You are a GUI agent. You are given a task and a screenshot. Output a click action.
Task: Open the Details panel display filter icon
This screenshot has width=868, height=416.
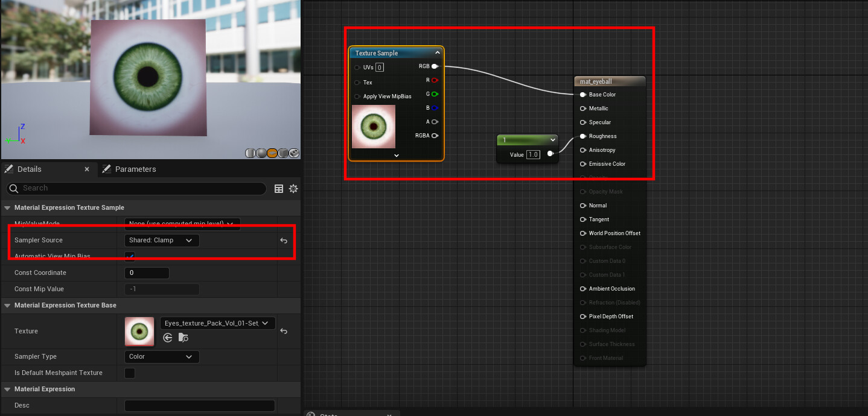click(278, 188)
